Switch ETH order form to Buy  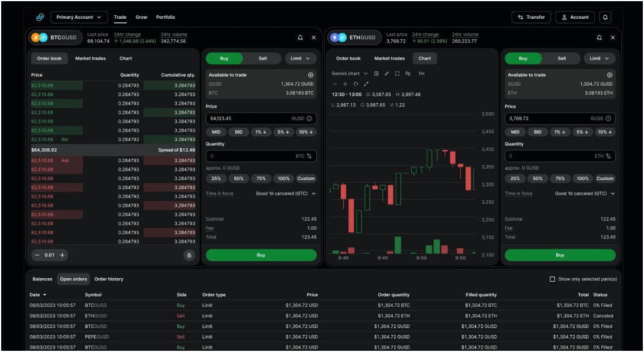[x=523, y=59]
